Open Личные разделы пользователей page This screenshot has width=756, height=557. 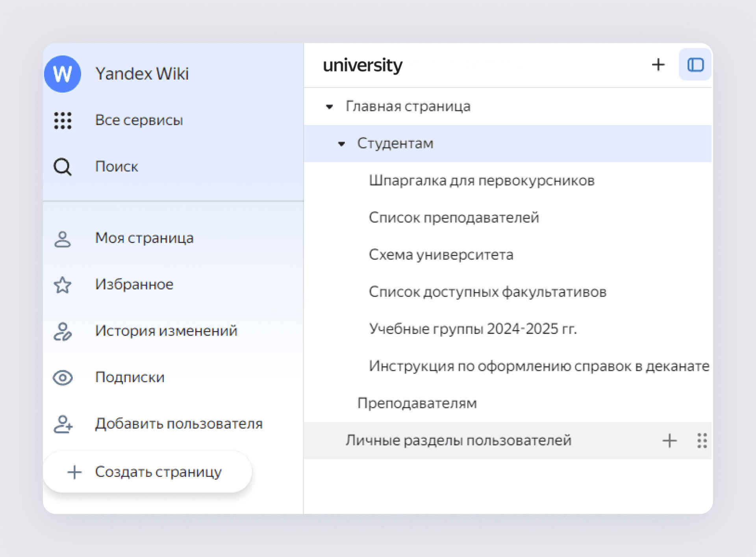[458, 440]
